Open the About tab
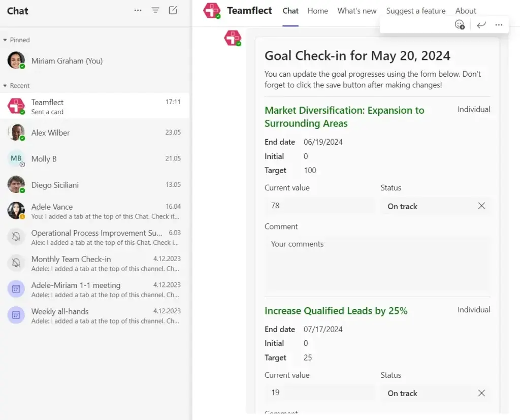This screenshot has width=520, height=420. [465, 11]
